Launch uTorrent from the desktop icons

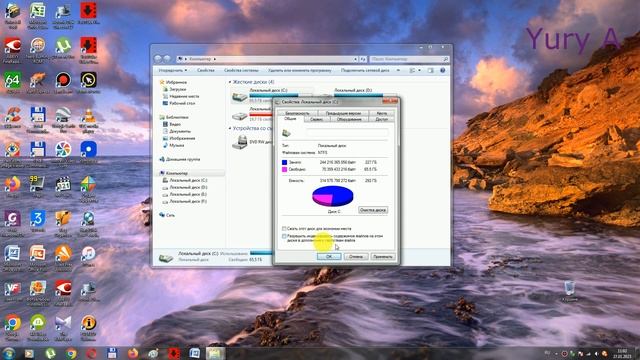point(63,45)
